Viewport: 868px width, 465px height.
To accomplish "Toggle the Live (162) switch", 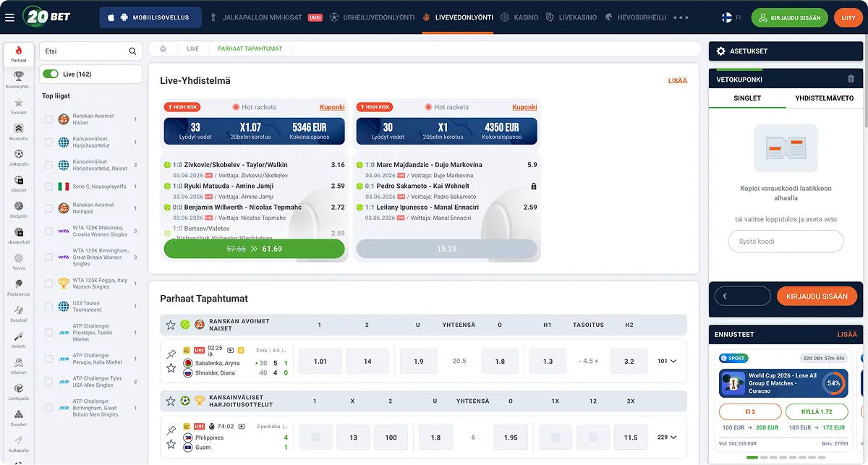I will (x=50, y=74).
